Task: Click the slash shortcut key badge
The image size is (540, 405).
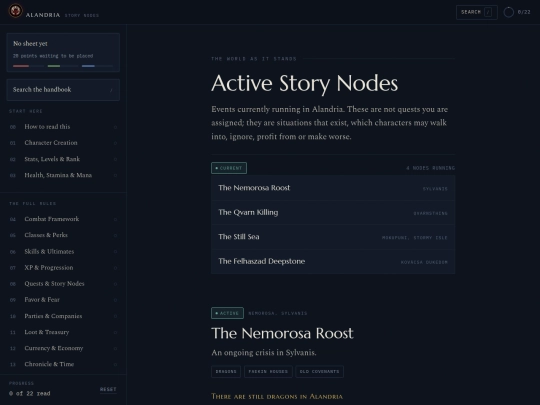Action: 488,12
